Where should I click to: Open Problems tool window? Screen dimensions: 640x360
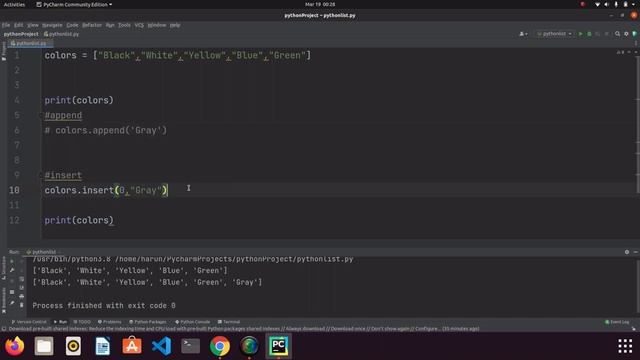point(109,322)
